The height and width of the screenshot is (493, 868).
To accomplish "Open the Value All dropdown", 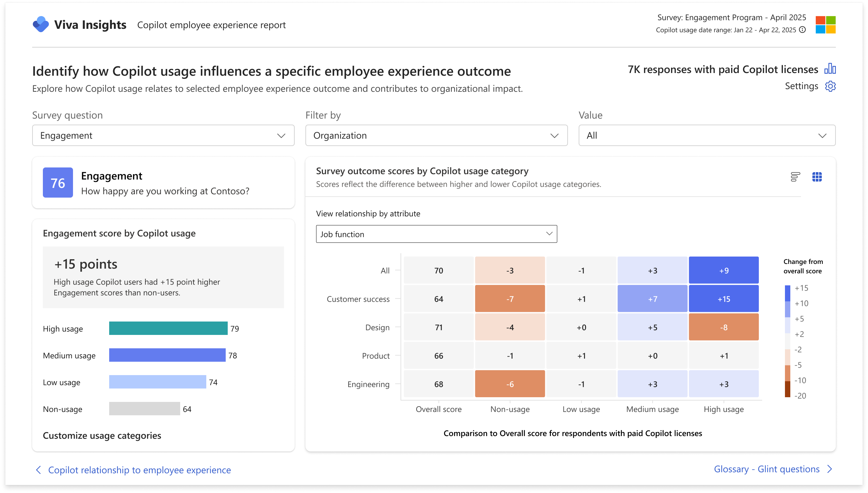I will pos(707,135).
